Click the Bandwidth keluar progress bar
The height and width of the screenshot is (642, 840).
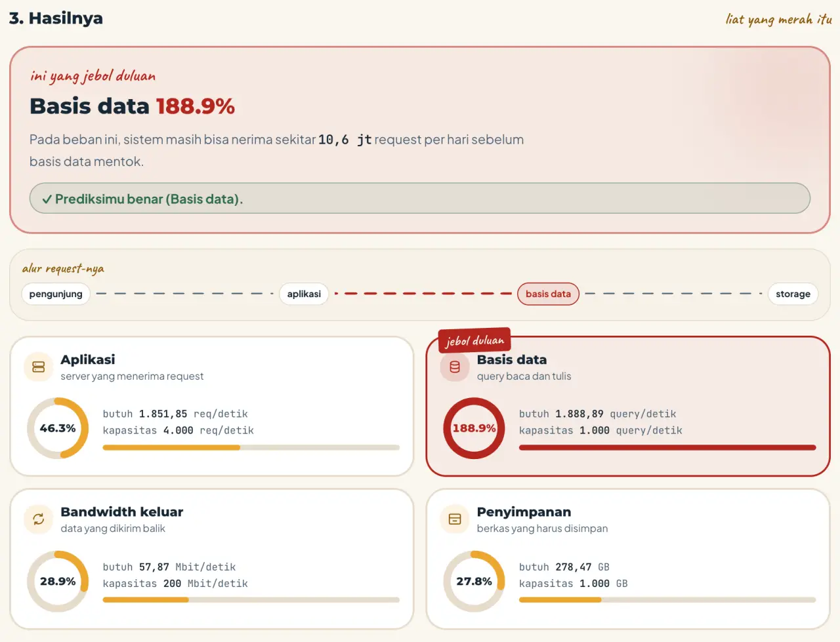[251, 599]
